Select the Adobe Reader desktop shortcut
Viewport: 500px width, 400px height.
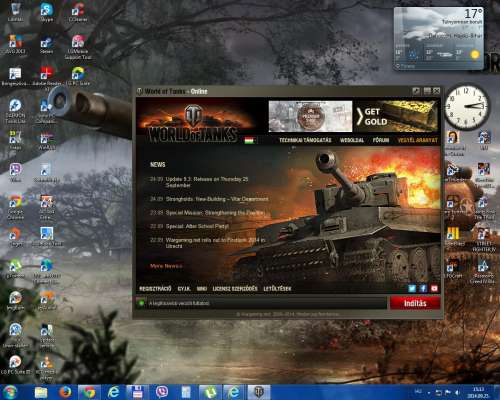point(47,77)
